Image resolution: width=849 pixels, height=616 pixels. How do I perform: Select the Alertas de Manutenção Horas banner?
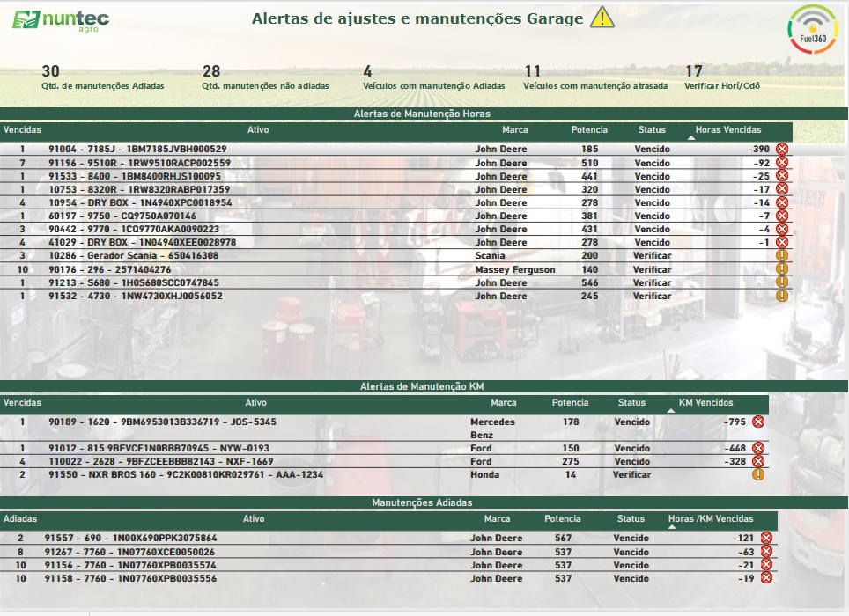[x=424, y=114]
